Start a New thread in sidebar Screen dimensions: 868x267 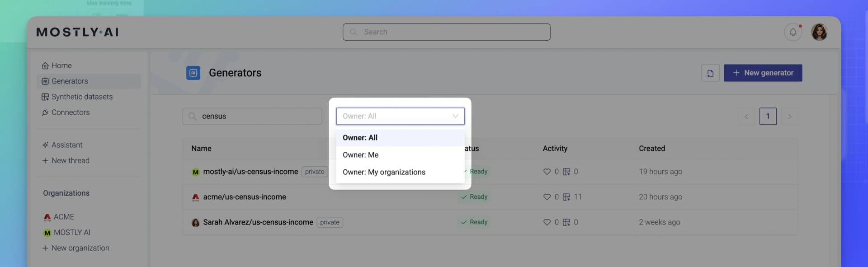(70, 160)
